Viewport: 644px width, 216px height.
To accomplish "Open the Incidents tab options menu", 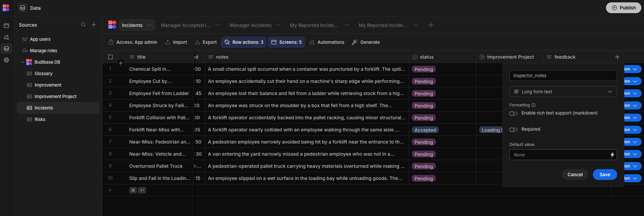I will (x=149, y=25).
